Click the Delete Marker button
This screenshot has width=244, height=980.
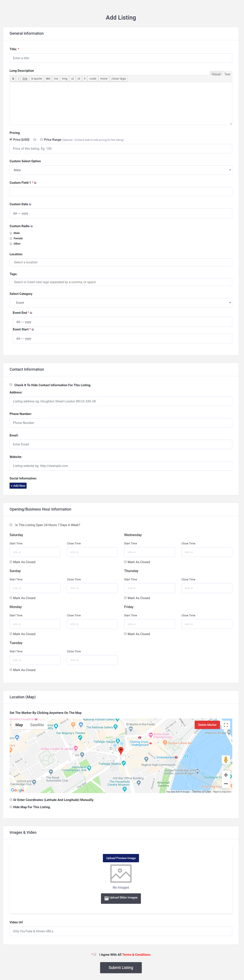(207, 725)
